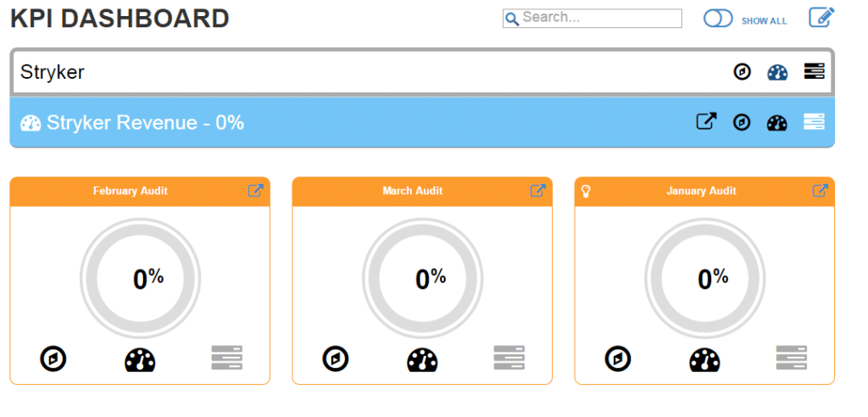Screen dimensions: 868x417
Task: Click the blue gauge icon in Stryker row
Action: 777,73
